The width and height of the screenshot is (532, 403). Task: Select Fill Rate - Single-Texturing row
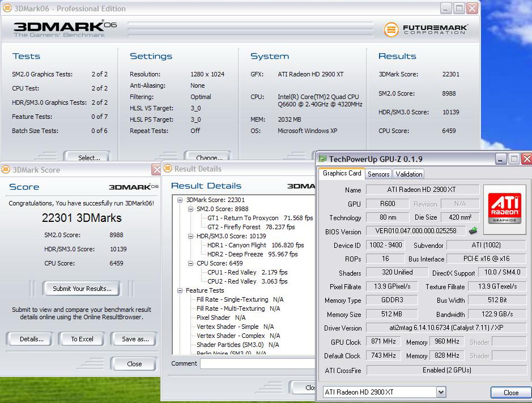coord(240,299)
